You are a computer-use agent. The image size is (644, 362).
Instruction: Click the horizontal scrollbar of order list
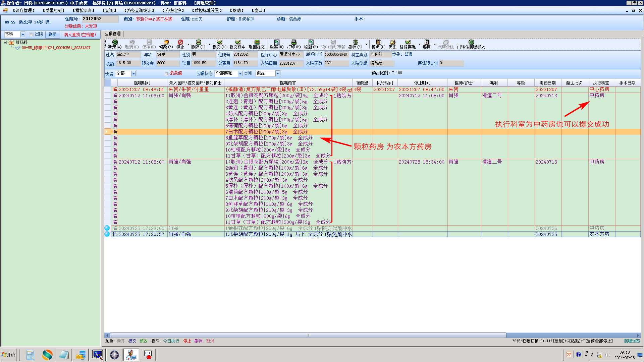308,335
